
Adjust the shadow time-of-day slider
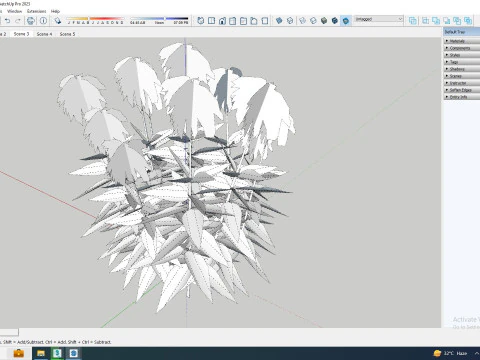tap(159, 20)
